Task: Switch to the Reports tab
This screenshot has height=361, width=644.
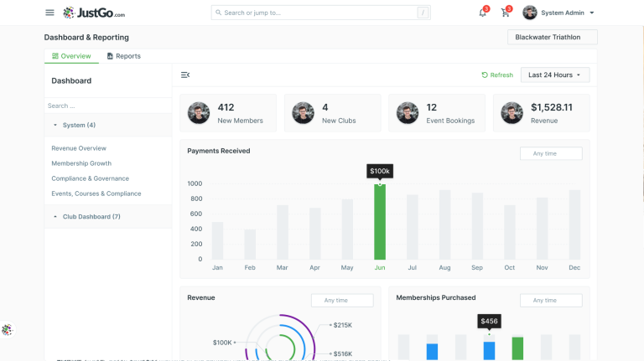Action: [123, 56]
